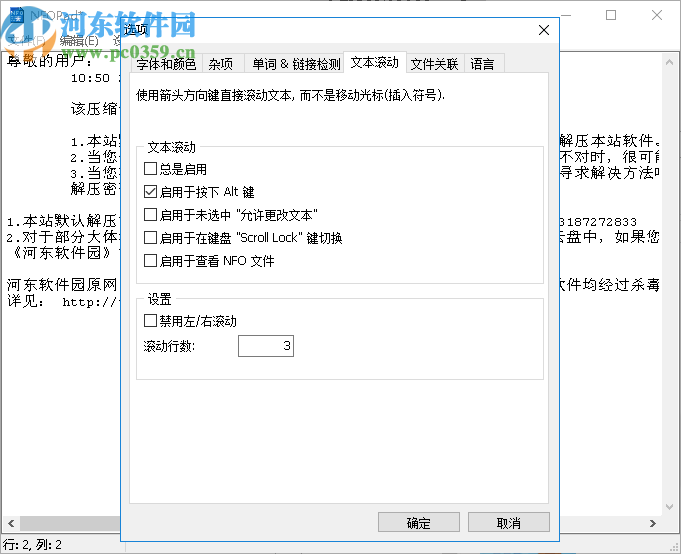Confirm with the 确定 button
This screenshot has height=554, width=681.
(419, 522)
